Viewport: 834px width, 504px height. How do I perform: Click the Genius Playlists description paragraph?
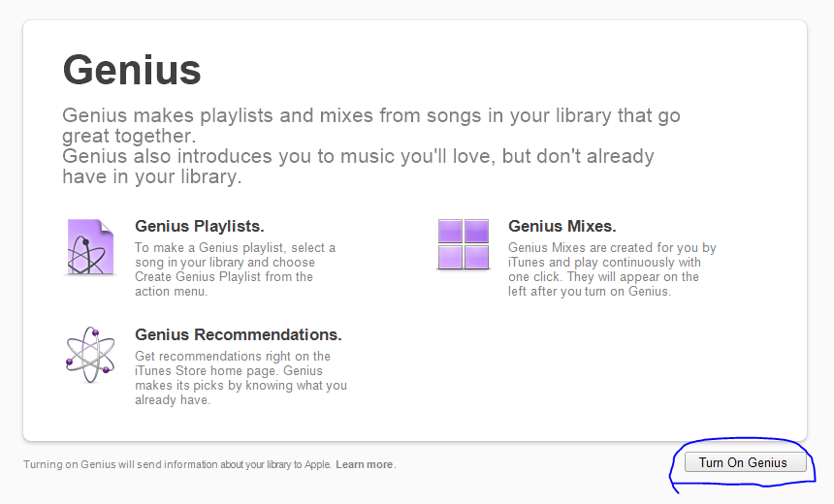(x=235, y=269)
